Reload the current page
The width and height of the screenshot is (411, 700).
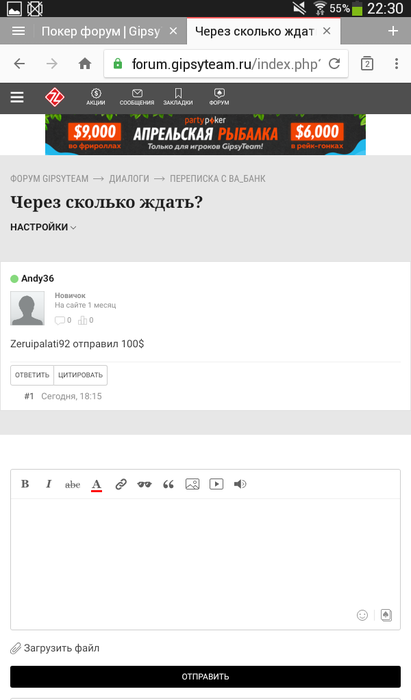[334, 64]
